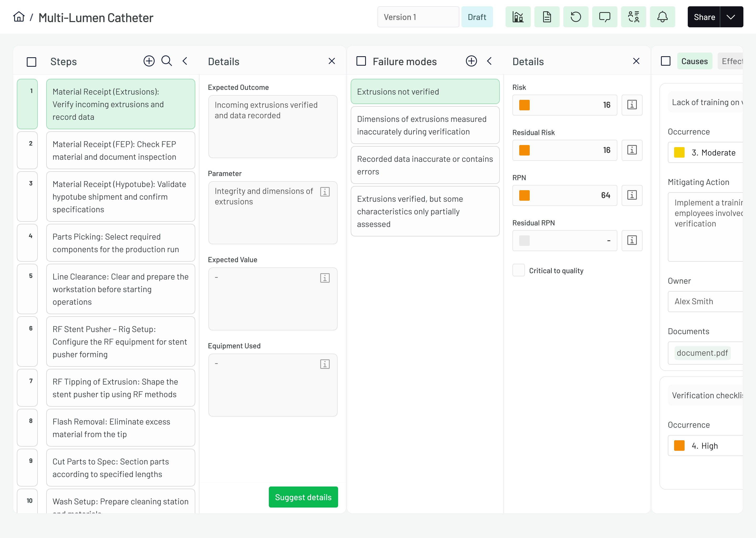Click the Suggest details button
This screenshot has width=756, height=538.
click(303, 497)
